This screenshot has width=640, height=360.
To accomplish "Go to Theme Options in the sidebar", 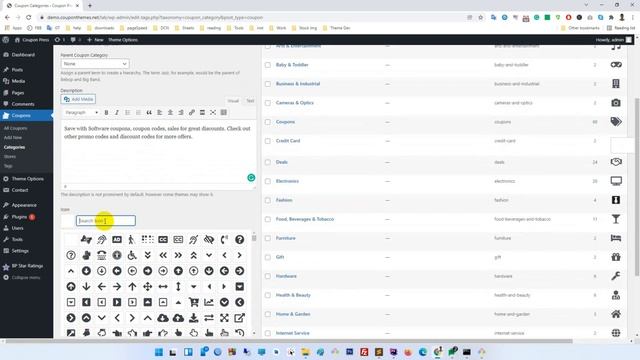I will click(26, 179).
